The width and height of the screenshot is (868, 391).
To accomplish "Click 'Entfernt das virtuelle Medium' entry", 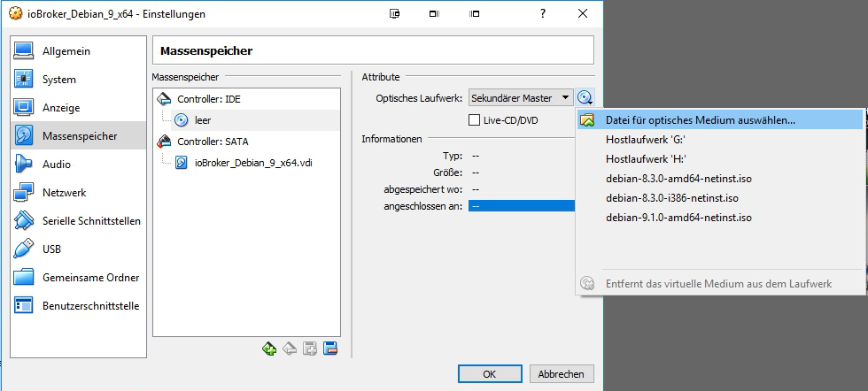I will 720,284.
